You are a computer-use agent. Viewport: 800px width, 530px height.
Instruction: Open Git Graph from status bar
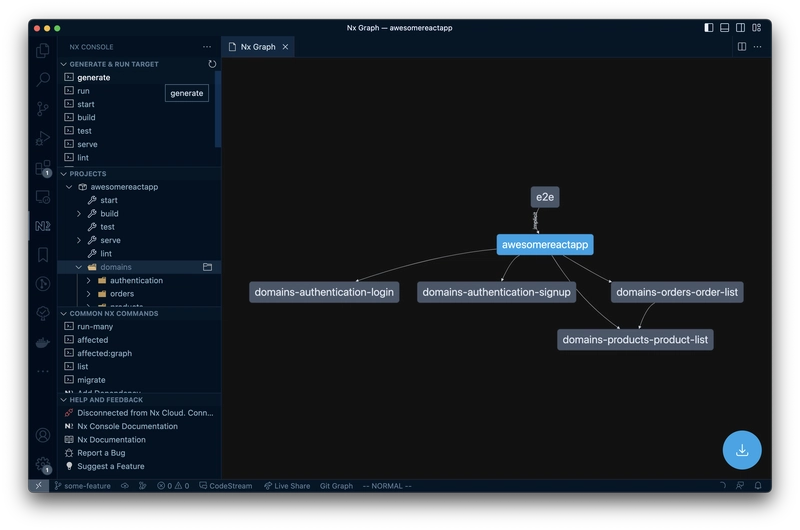pyautogui.click(x=336, y=486)
